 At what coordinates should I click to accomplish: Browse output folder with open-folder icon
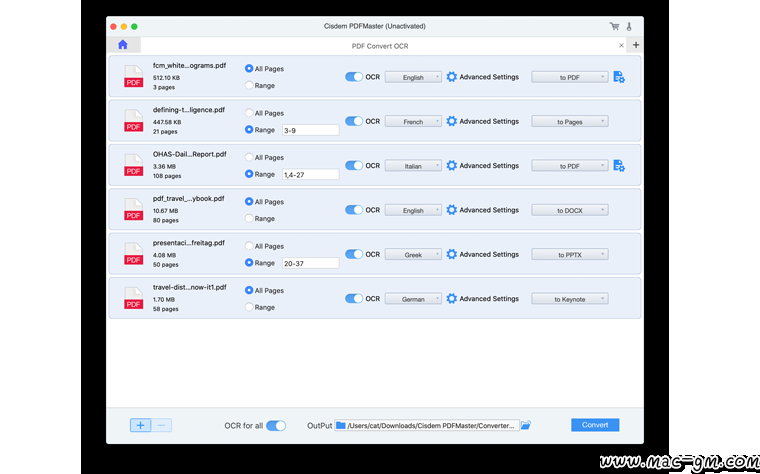coord(526,425)
